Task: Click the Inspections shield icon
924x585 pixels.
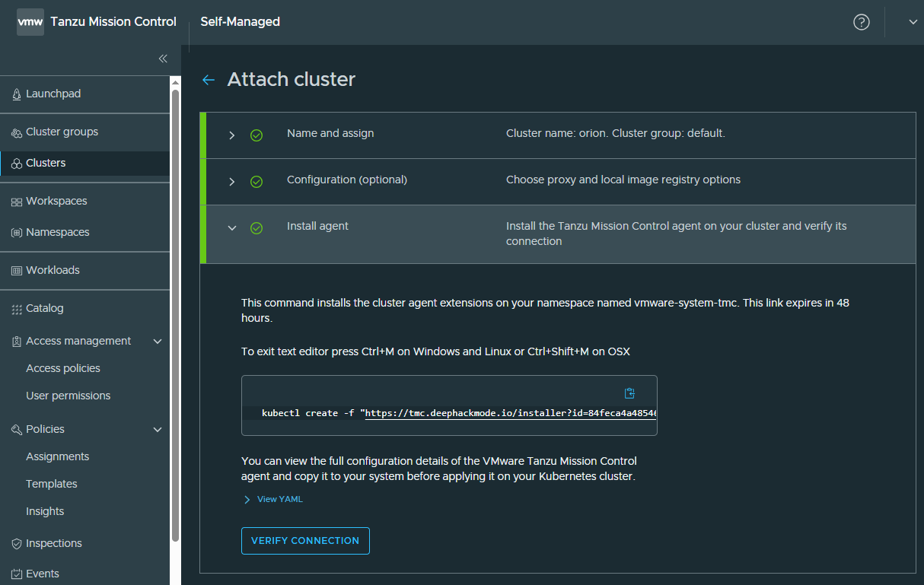Action: pos(17,544)
